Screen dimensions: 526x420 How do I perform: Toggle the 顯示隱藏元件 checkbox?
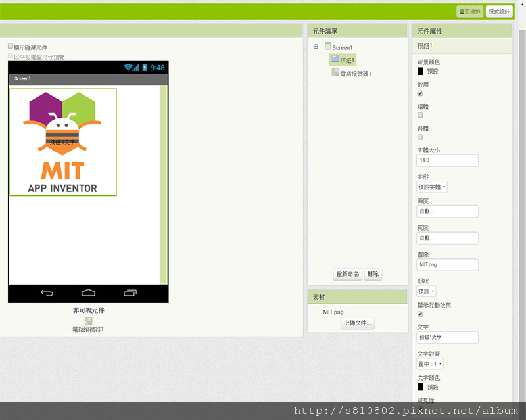(11, 46)
